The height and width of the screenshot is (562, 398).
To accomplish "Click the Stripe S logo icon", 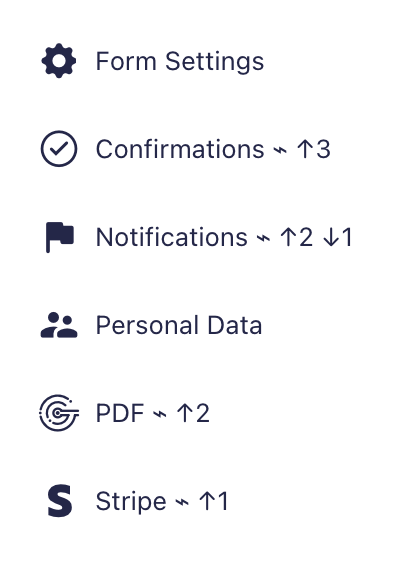I will tap(60, 501).
